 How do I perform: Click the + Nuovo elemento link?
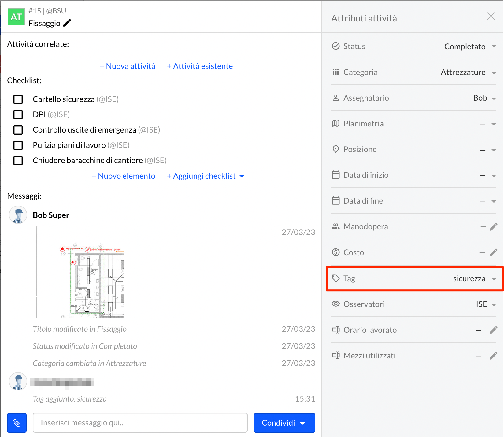pyautogui.click(x=124, y=176)
